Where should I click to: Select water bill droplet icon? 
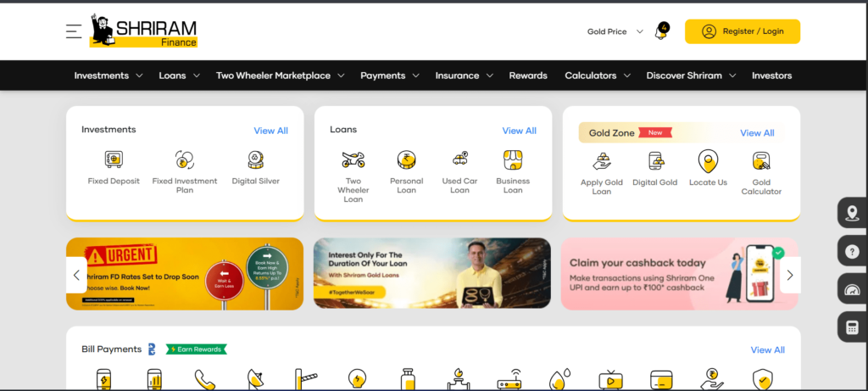point(560,379)
